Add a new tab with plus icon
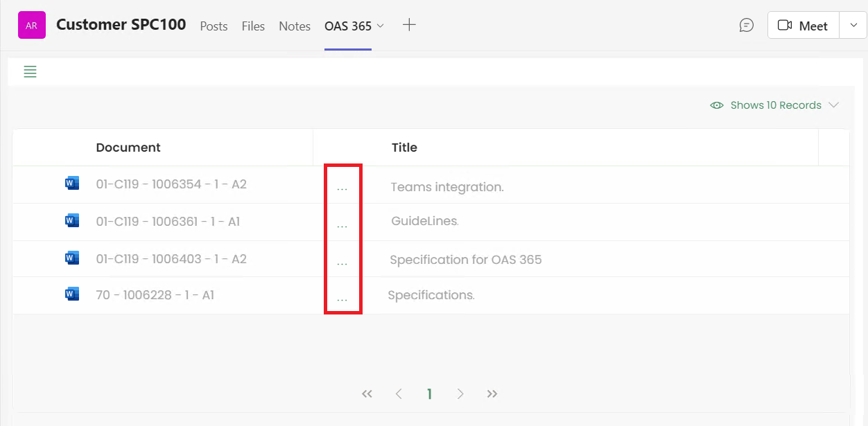Viewport: 868px width, 426px height. pyautogui.click(x=410, y=26)
